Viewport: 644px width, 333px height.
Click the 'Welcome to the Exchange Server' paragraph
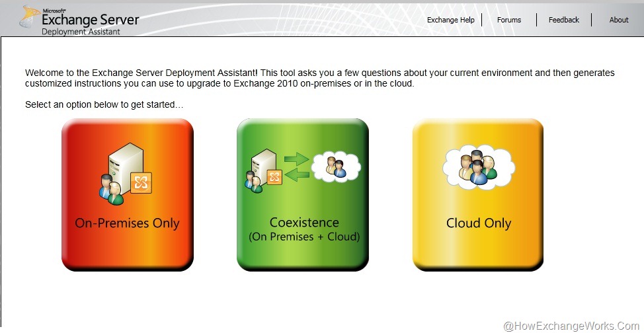(319, 78)
